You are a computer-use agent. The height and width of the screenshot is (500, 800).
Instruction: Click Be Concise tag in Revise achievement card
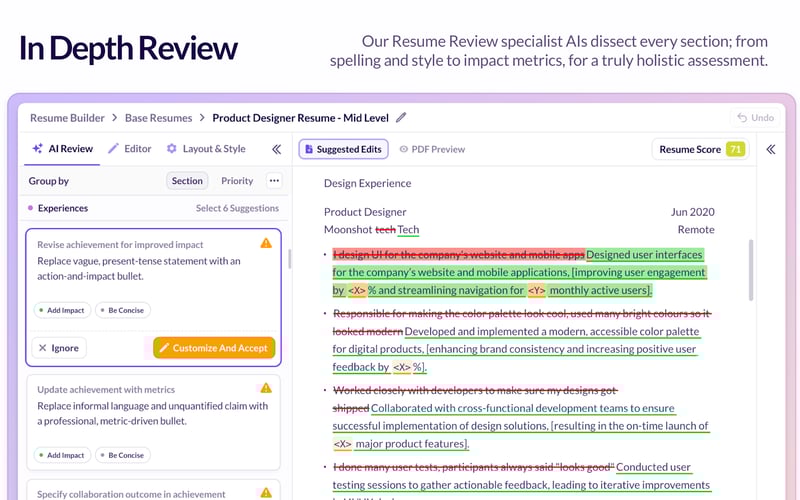point(122,310)
